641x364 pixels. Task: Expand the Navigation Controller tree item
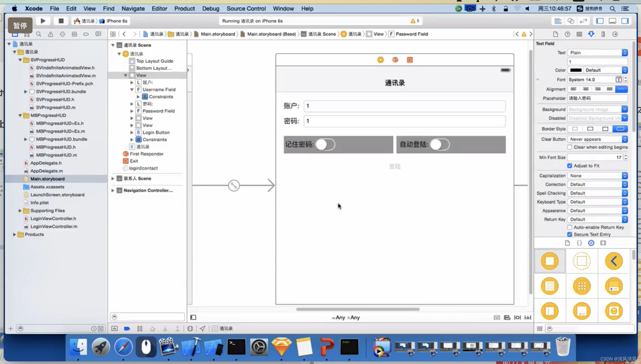(x=113, y=190)
